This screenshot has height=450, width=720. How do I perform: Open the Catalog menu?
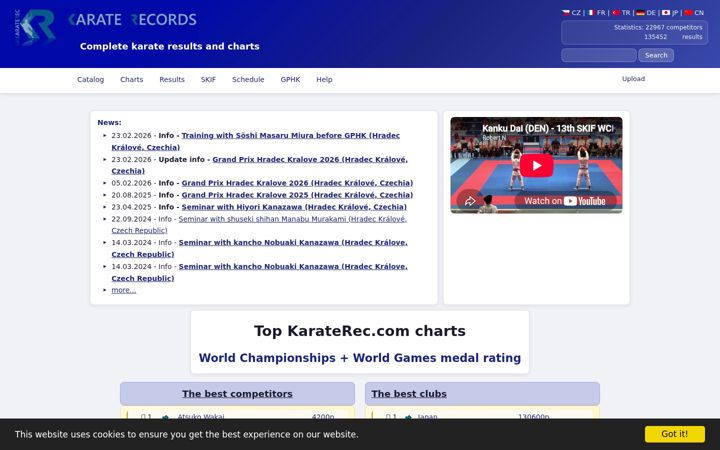point(90,79)
